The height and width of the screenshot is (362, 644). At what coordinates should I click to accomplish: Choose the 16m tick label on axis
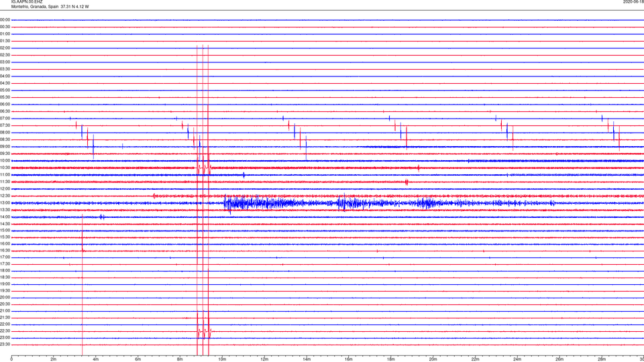pyautogui.click(x=349, y=359)
